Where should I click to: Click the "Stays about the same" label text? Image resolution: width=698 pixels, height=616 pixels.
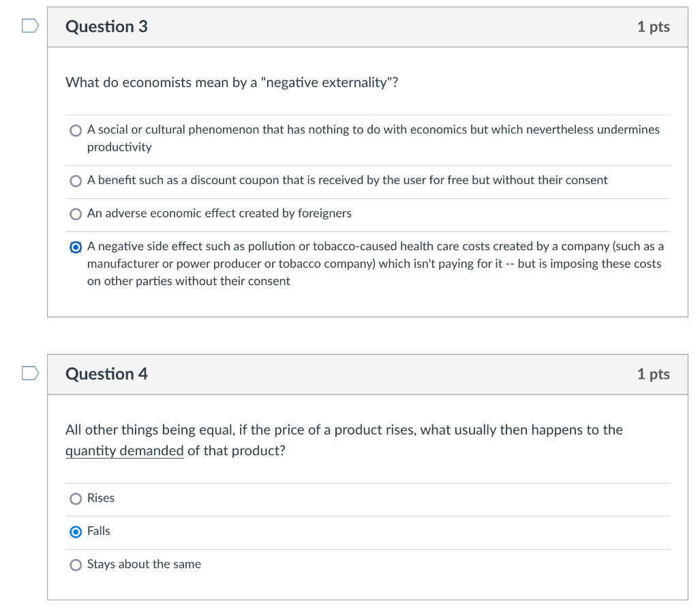(x=144, y=564)
